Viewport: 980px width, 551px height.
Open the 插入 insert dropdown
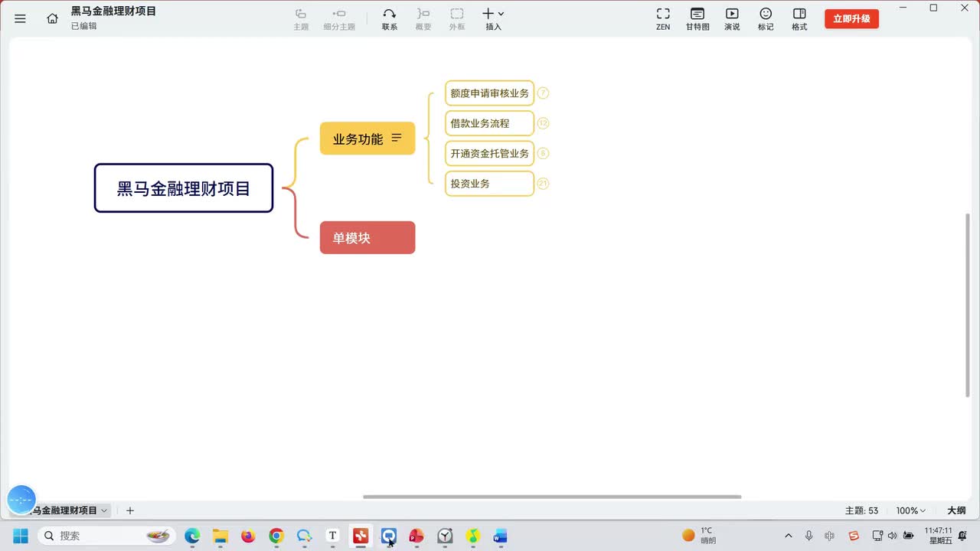click(x=493, y=19)
